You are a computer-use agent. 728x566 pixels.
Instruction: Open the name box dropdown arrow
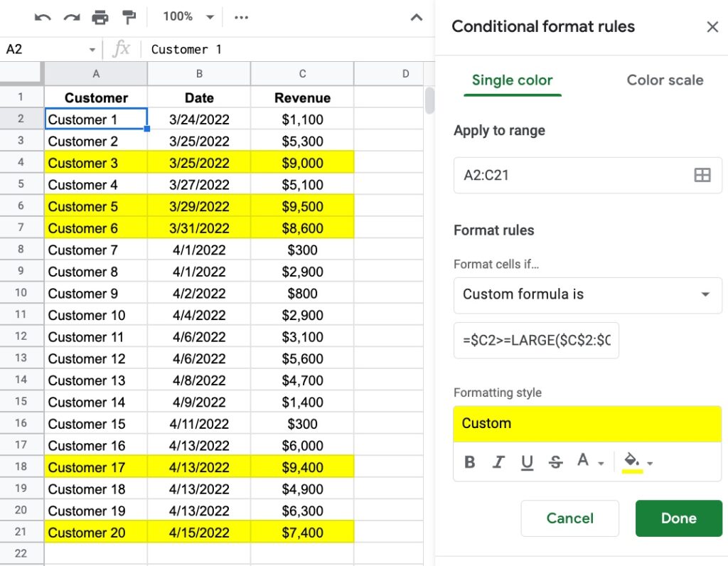click(92, 49)
